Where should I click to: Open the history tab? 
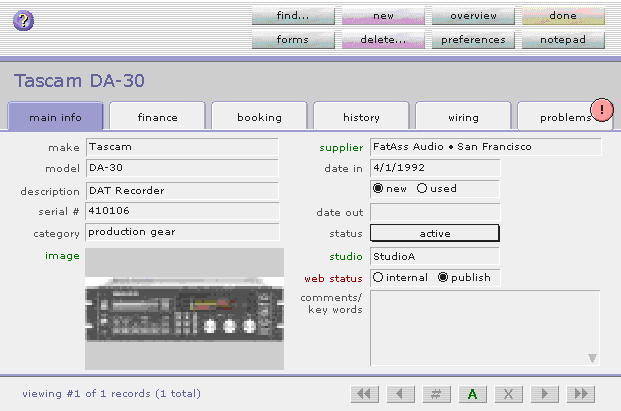click(x=361, y=117)
